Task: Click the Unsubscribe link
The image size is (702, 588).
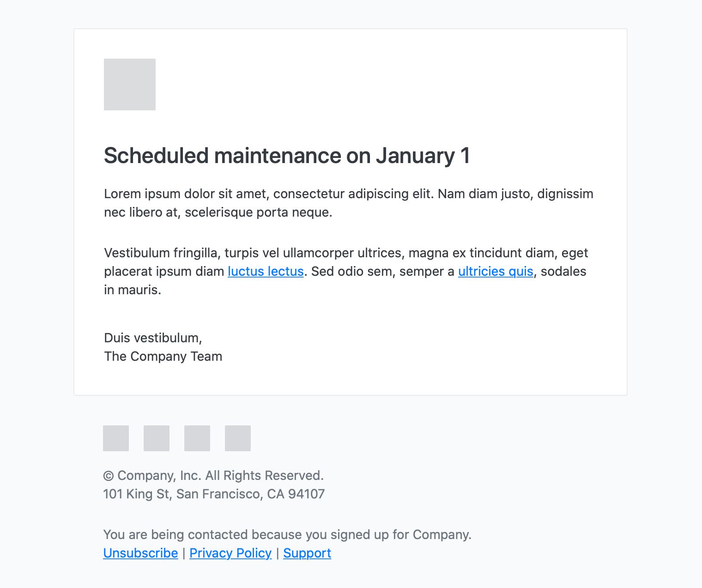Action: pos(140,553)
